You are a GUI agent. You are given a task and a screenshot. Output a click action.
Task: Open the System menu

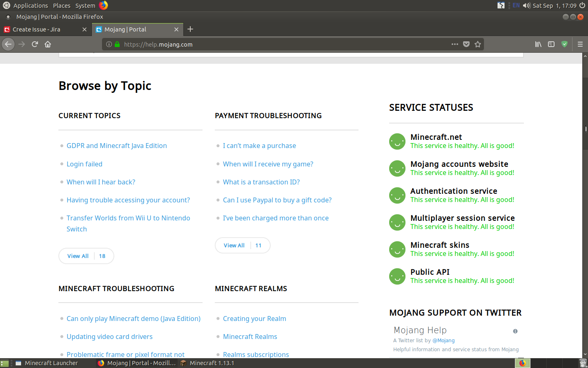(85, 5)
